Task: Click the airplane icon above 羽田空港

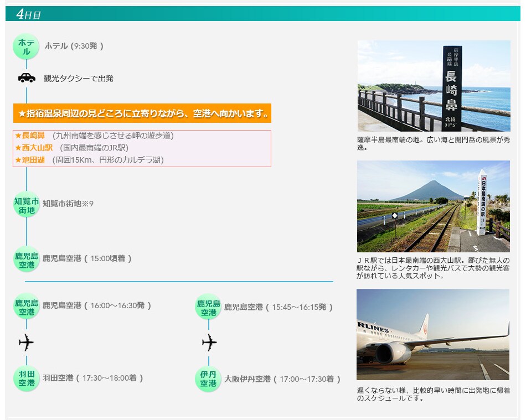Action: 26,343
